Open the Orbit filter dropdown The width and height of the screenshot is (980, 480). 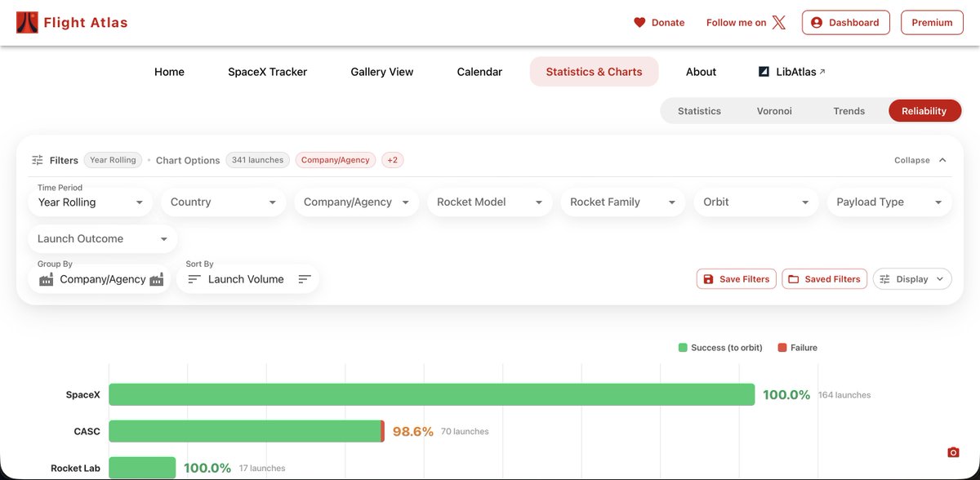756,202
